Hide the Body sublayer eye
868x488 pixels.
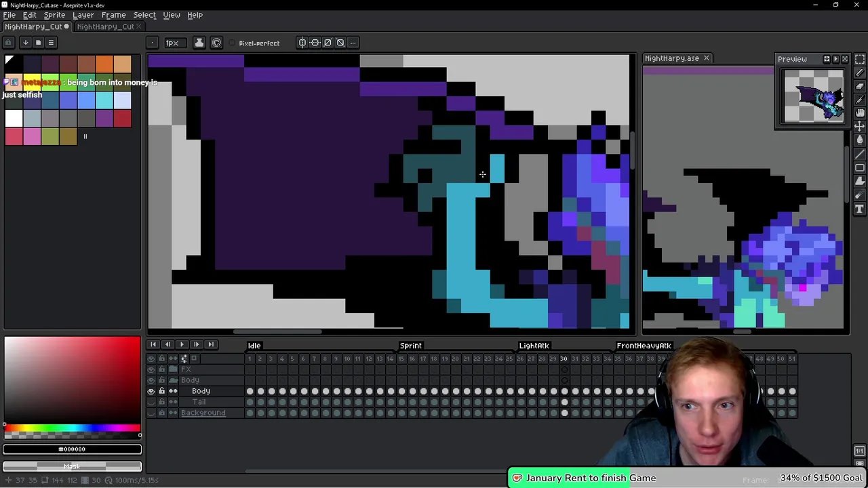pyautogui.click(x=151, y=391)
